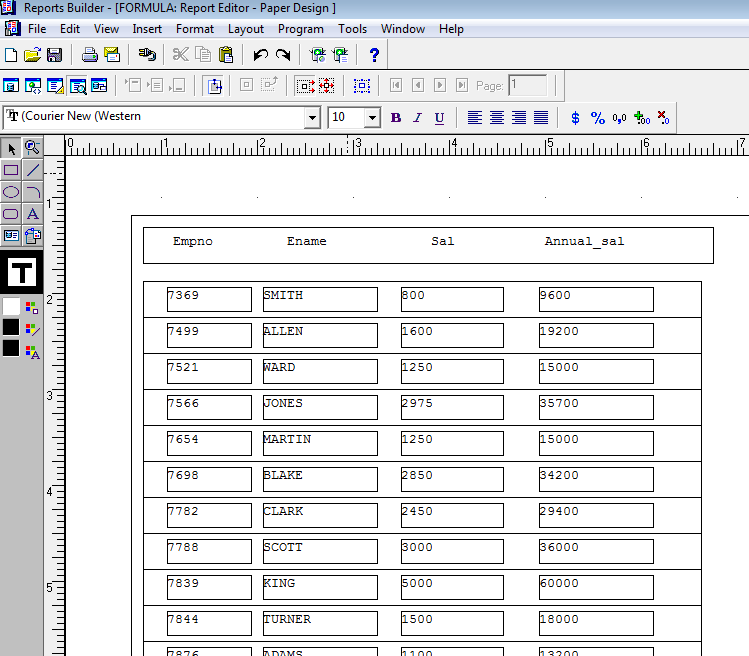Click the SMITH field in the report
Screen dimensions: 749x656
tap(320, 299)
